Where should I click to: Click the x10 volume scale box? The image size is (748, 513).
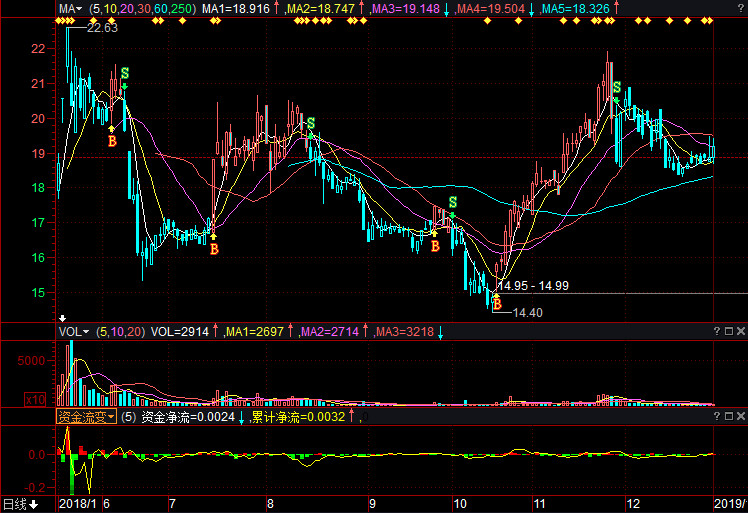pos(35,399)
